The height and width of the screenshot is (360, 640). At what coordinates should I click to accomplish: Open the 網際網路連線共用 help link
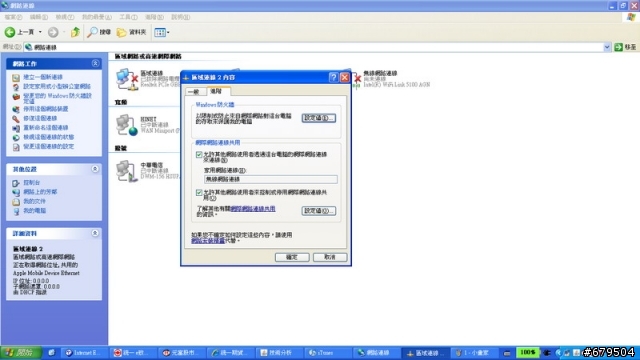[253, 209]
